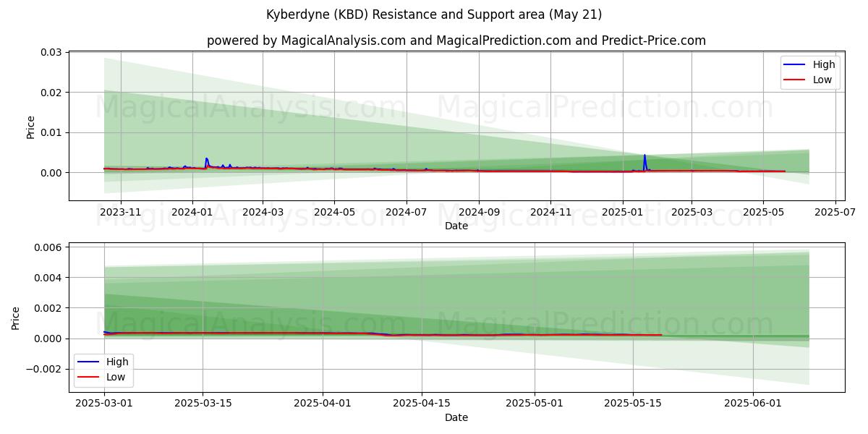This screenshot has height=434, width=868.
Task: Click the '2025-05-01' x-axis label
Action: (x=534, y=404)
